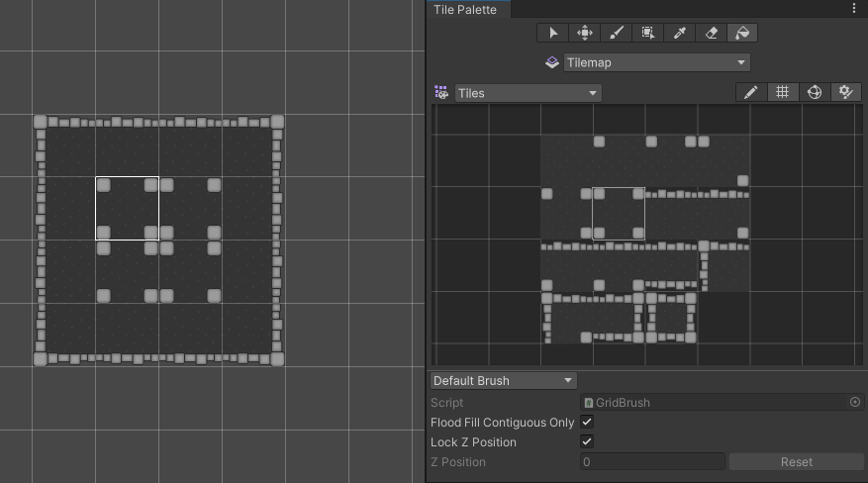The width and height of the screenshot is (868, 483).
Task: Toggle the palette grid visibility button
Action: [782, 92]
